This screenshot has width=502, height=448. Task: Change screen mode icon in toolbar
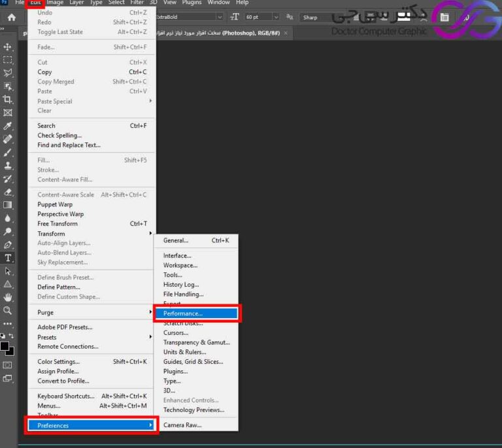coord(7,379)
